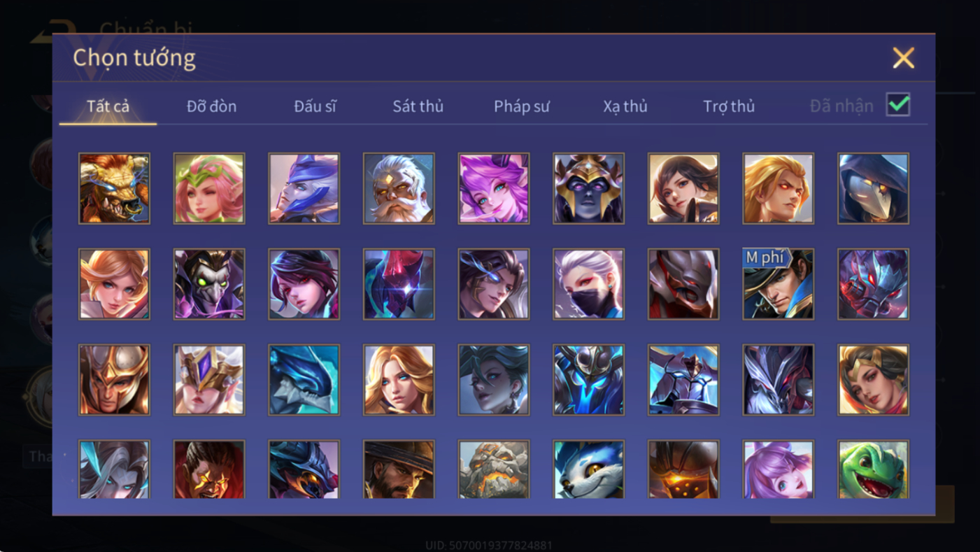The image size is (980, 552).
Task: Pick the green frog hero portrait
Action: [x=874, y=469]
